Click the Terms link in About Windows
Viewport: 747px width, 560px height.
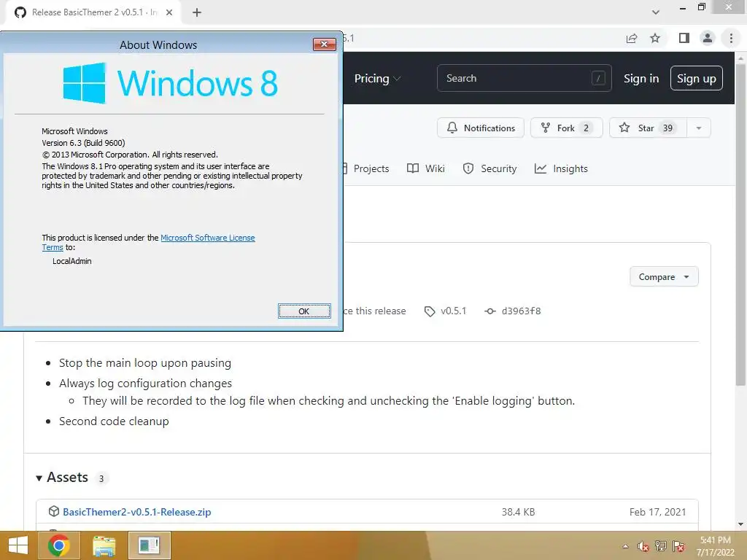[x=53, y=247]
